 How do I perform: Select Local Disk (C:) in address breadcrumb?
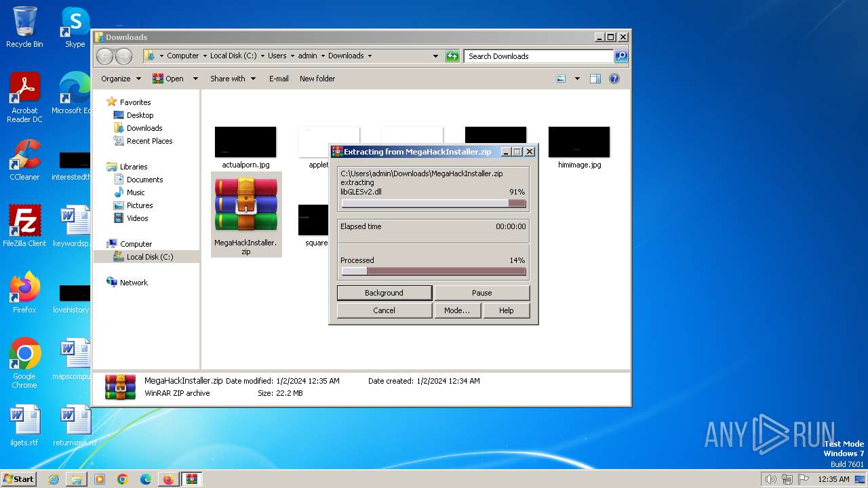(233, 56)
